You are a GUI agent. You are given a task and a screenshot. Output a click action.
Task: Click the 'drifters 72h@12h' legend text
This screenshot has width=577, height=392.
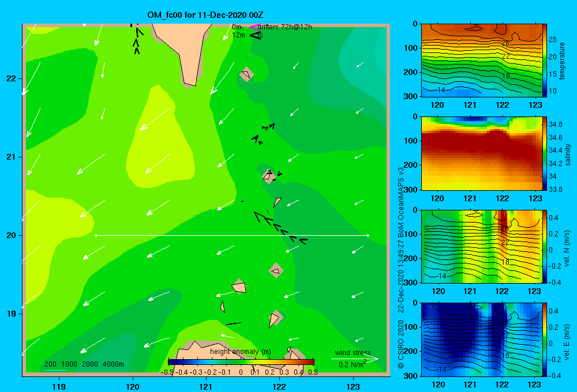pyautogui.click(x=284, y=27)
